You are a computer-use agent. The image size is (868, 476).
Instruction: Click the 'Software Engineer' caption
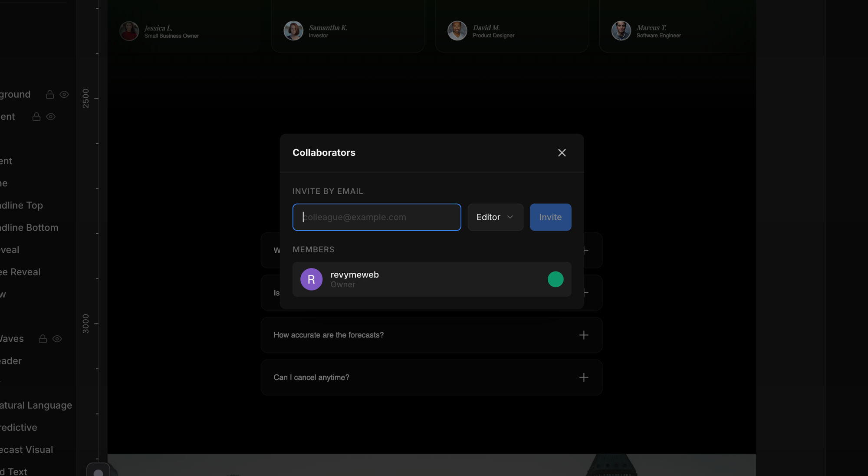pyautogui.click(x=658, y=36)
